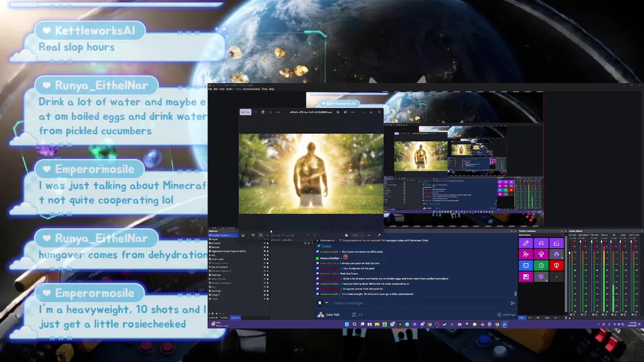The image size is (644, 362).
Task: Adjust the first Audio Mixer volume fader
Action: click(570, 253)
